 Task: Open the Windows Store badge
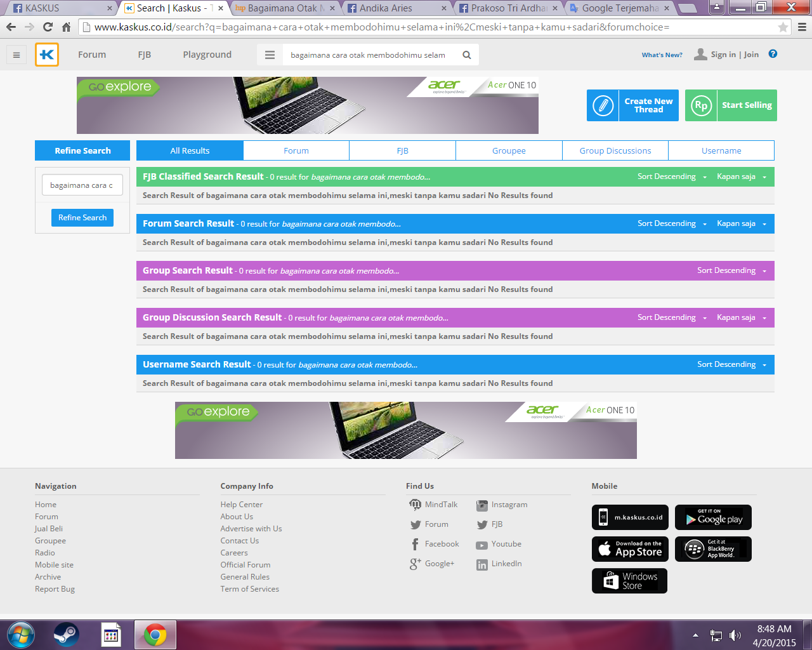(x=629, y=581)
